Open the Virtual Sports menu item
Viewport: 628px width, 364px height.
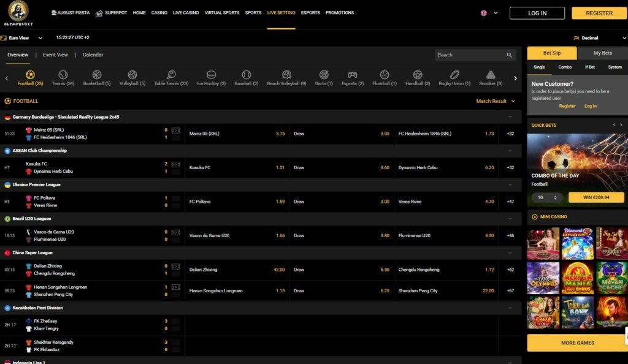pyautogui.click(x=222, y=13)
